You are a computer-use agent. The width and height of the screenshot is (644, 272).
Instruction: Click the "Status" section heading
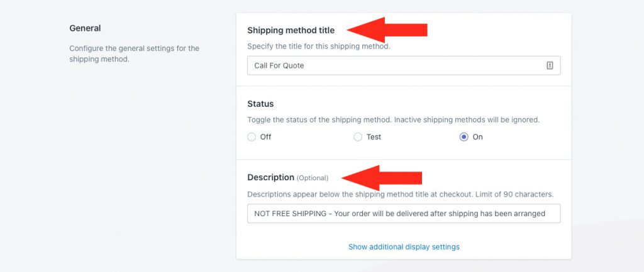tap(260, 104)
